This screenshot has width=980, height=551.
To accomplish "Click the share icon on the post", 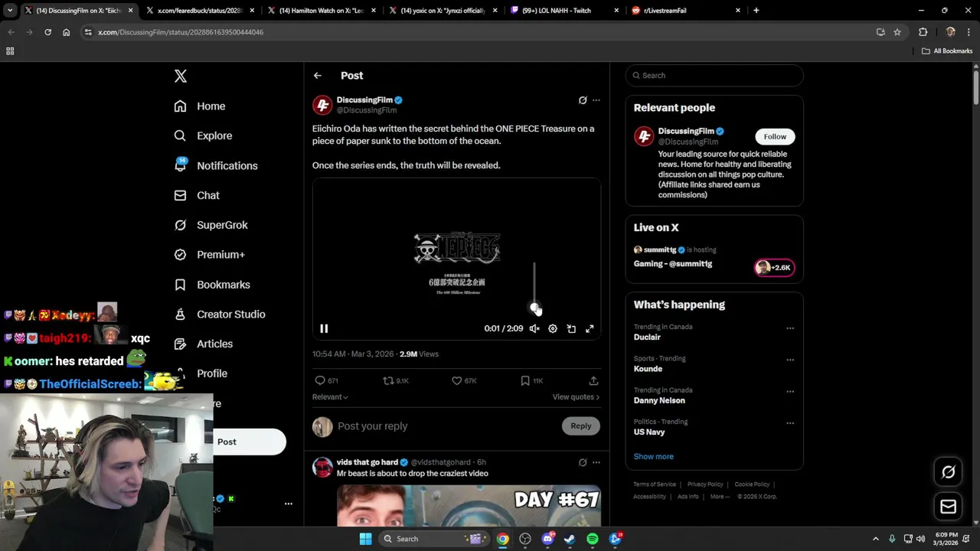I will 593,380.
